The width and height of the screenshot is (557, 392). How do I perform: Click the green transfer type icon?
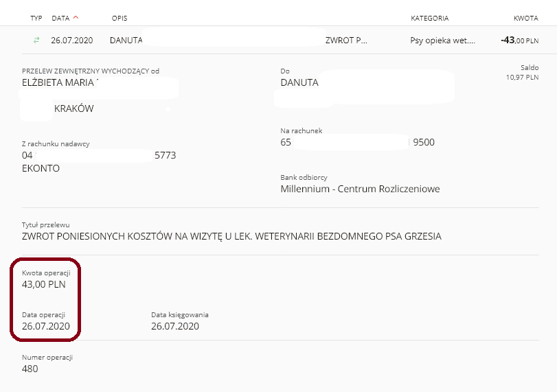pos(36,40)
